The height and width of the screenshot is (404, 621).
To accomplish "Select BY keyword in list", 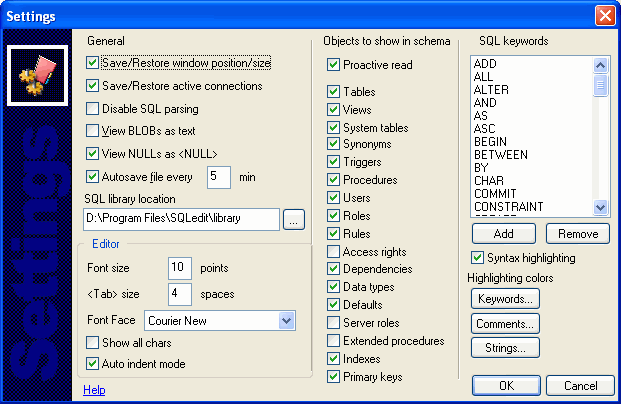I will (x=481, y=168).
